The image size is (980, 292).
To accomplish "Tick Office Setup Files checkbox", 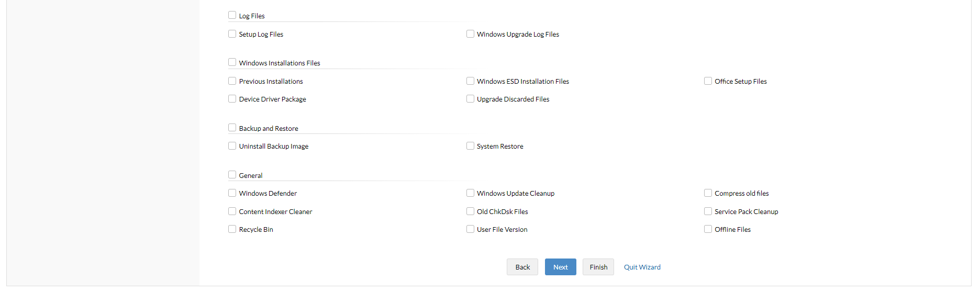I will tap(708, 81).
